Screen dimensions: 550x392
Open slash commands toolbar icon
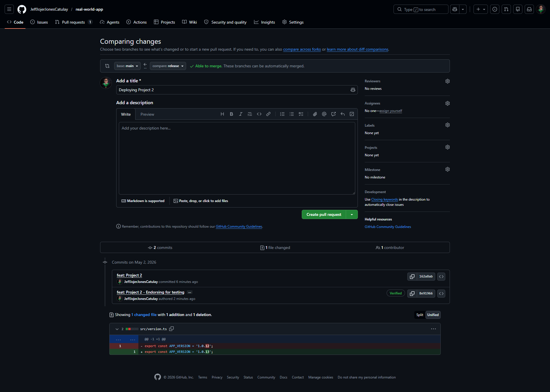click(352, 114)
